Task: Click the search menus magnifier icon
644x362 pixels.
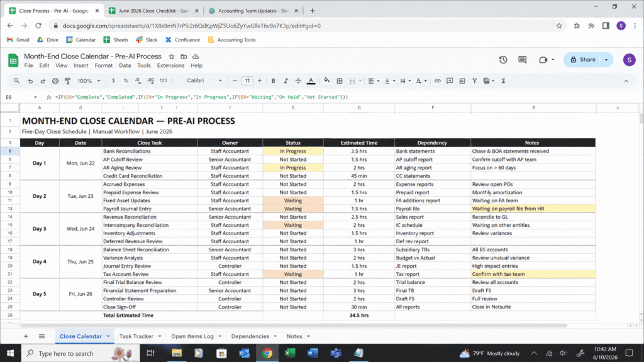Action: click(16, 81)
